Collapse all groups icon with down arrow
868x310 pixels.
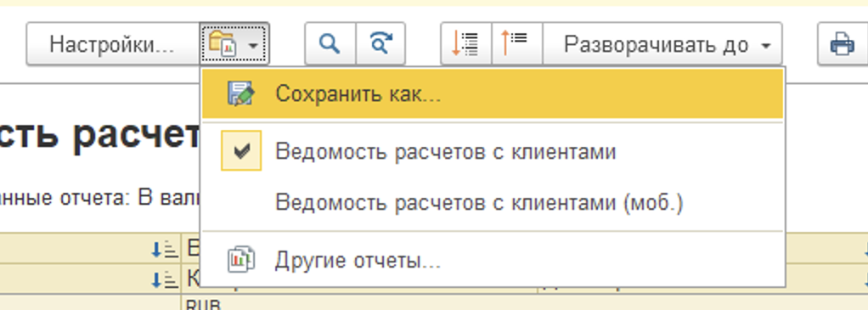tap(466, 43)
